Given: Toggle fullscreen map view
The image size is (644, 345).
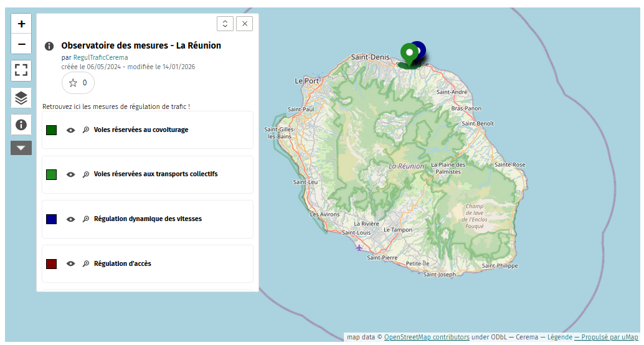Looking at the screenshot, I should point(21,70).
